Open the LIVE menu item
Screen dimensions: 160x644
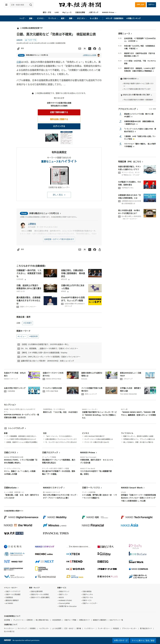point(57,12)
